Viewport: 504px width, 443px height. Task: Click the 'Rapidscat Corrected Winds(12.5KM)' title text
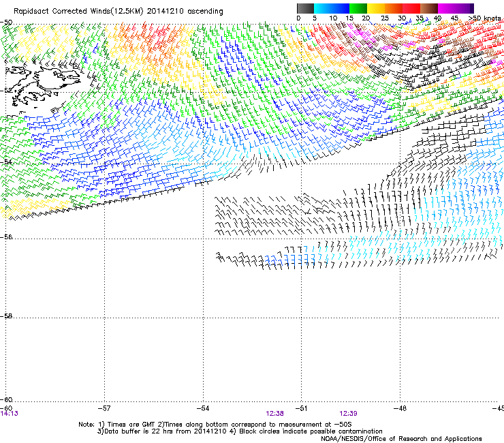(x=78, y=12)
